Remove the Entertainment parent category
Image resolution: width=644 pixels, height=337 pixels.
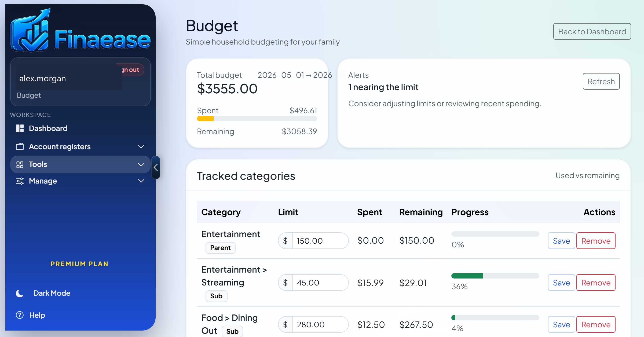(596, 241)
